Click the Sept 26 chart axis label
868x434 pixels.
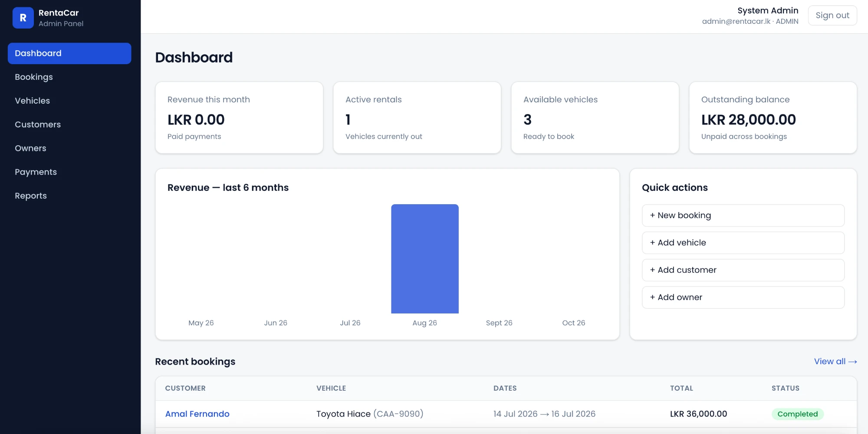[499, 323]
